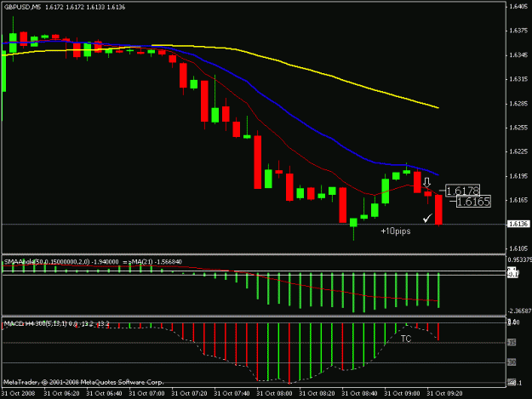
Task: Click the 31 Oct 06:20 time label
Action: point(62,394)
